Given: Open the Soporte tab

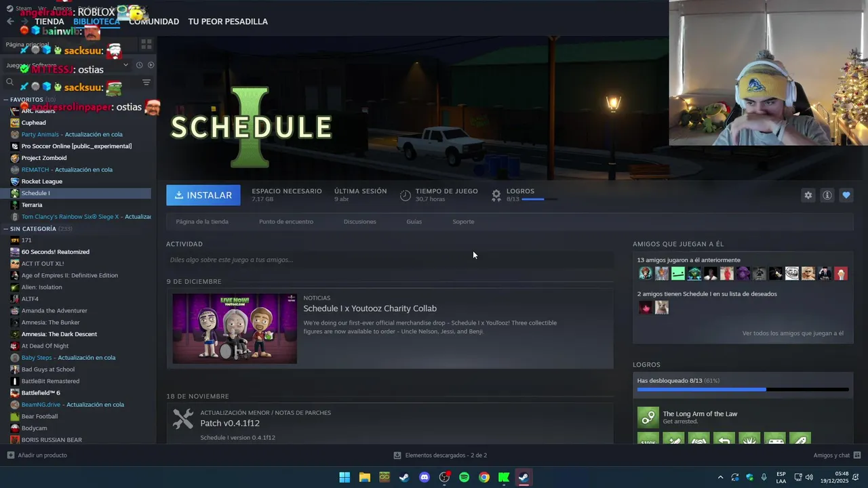Looking at the screenshot, I should click(463, 222).
